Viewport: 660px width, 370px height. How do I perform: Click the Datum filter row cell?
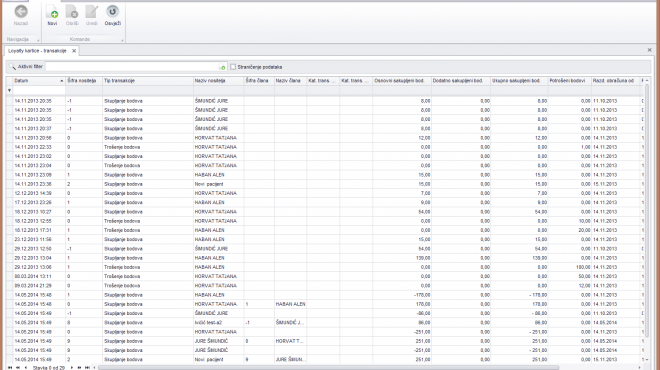pos(39,90)
